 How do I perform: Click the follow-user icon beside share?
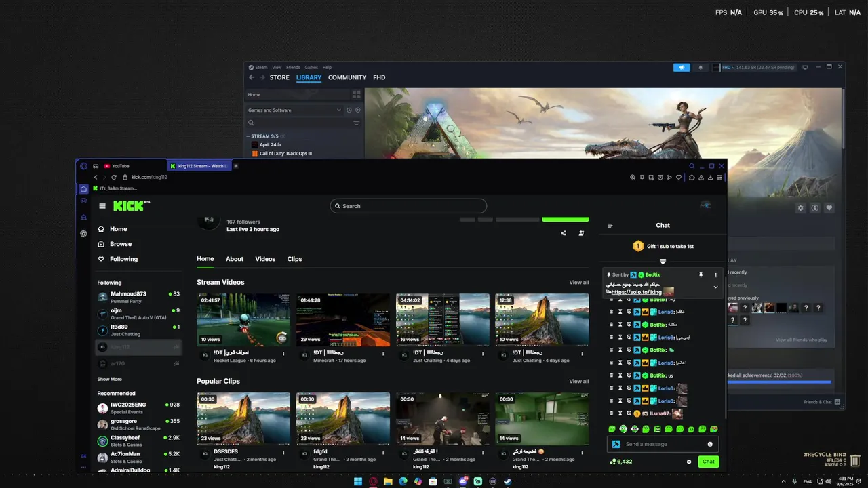tap(581, 233)
